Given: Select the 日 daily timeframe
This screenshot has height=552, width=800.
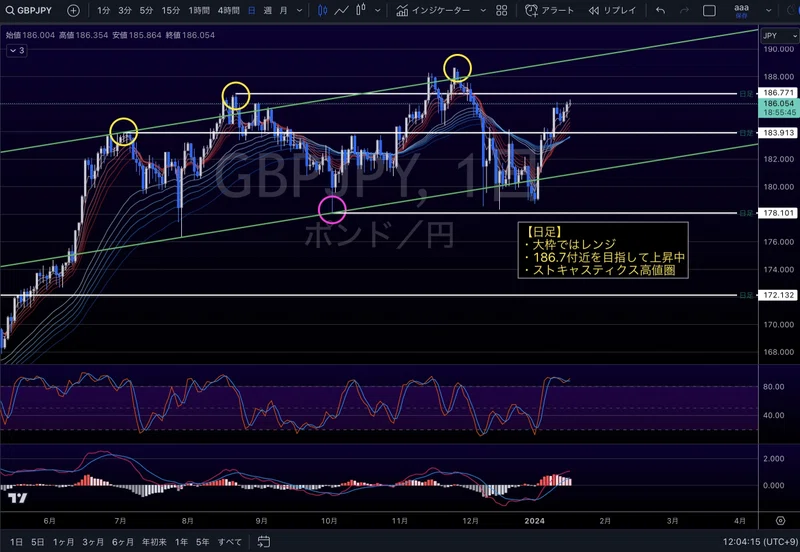Looking at the screenshot, I should coord(252,10).
